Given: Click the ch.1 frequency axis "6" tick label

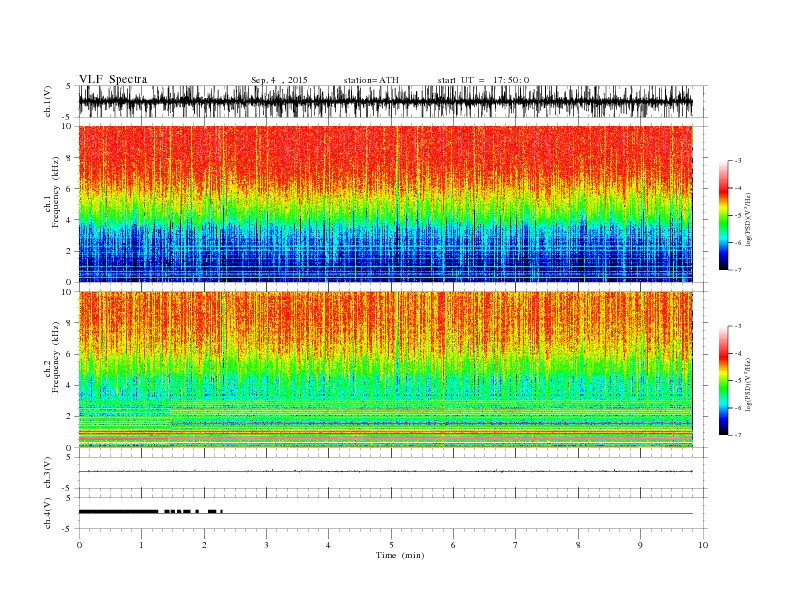Looking at the screenshot, I should pyautogui.click(x=70, y=189).
